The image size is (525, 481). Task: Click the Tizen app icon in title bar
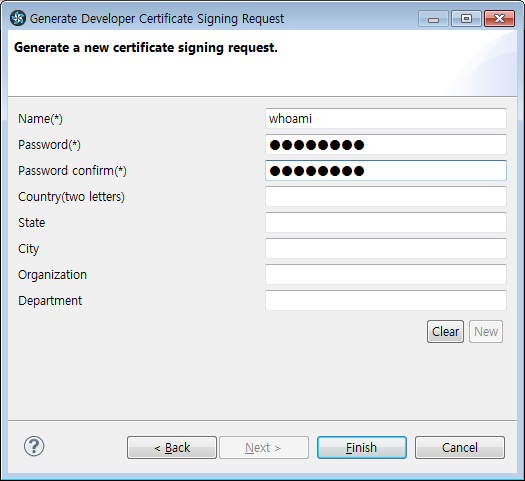pos(18,18)
